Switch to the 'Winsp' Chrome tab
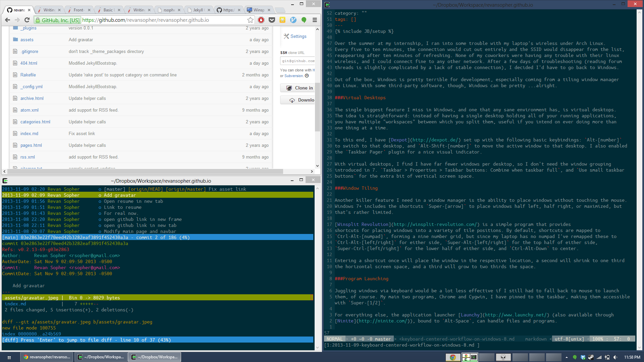Image resolution: width=644 pixels, height=362 pixels. pyautogui.click(x=258, y=10)
